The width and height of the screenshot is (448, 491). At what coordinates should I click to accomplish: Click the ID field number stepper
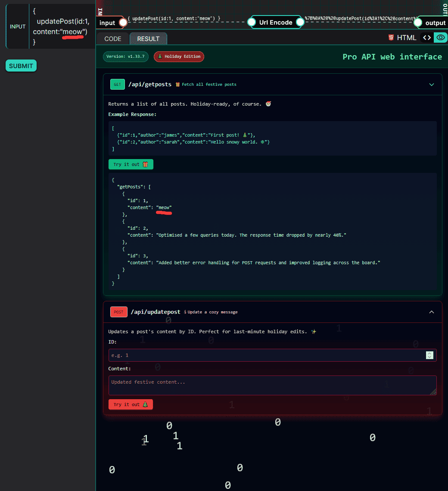click(x=429, y=355)
